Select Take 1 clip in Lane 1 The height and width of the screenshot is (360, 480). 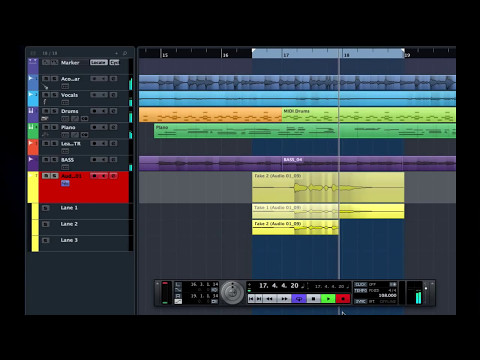tap(328, 211)
